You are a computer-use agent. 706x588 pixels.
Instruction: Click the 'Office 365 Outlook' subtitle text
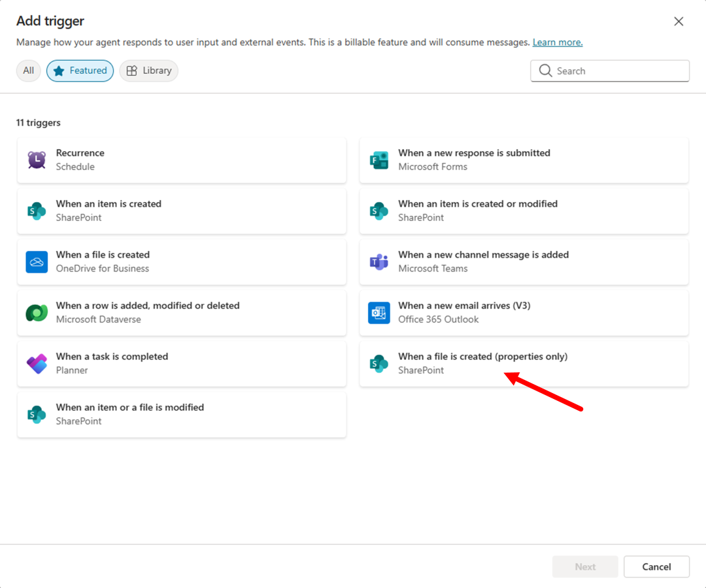[438, 319]
